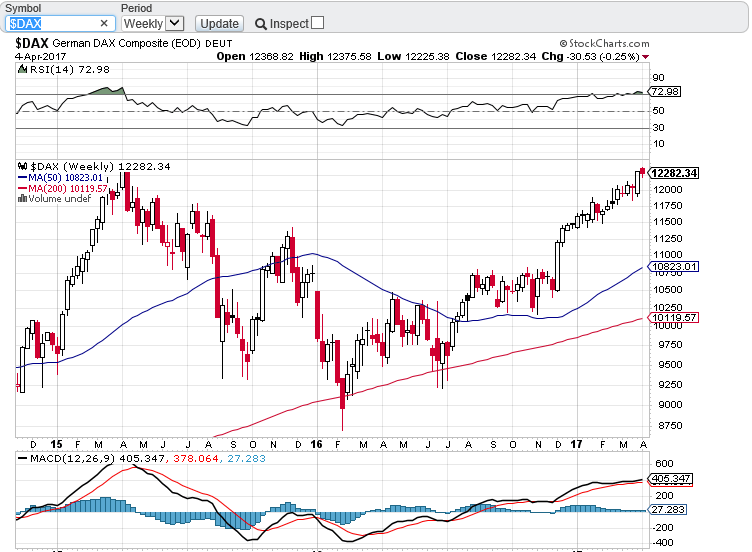752x552 pixels.
Task: Click the 17 year marker on time axis
Action: [x=576, y=444]
